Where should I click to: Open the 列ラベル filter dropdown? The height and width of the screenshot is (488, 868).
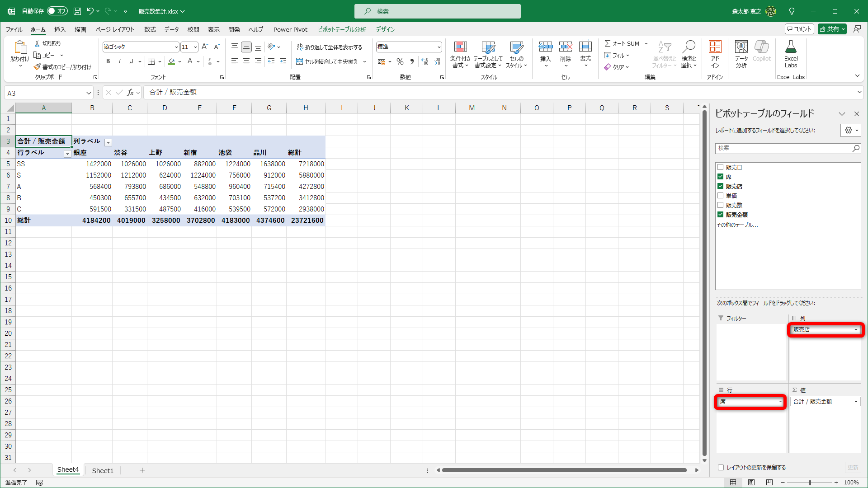click(108, 143)
